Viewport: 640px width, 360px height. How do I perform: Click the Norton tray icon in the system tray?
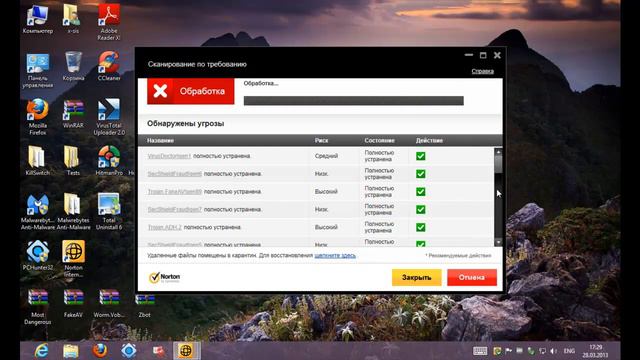click(497, 351)
